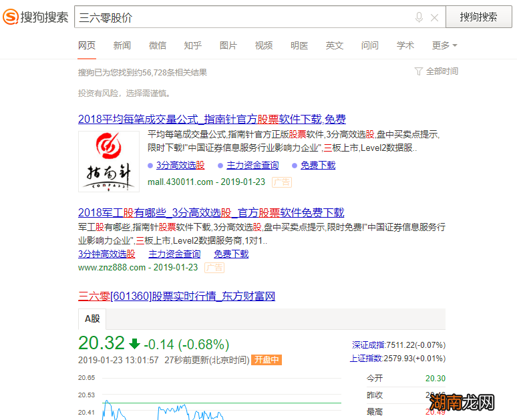Click the www.znz888.com URL text

pos(112,267)
